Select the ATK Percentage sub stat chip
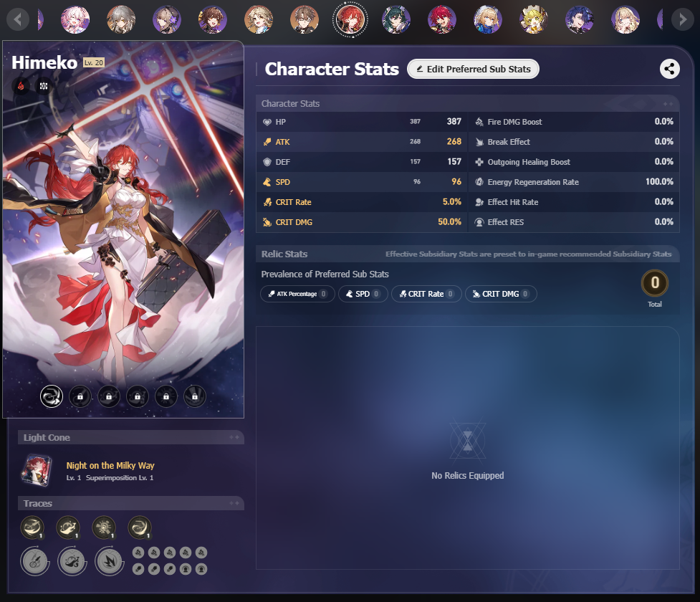Screen dimensions: 700x602 click(x=297, y=294)
